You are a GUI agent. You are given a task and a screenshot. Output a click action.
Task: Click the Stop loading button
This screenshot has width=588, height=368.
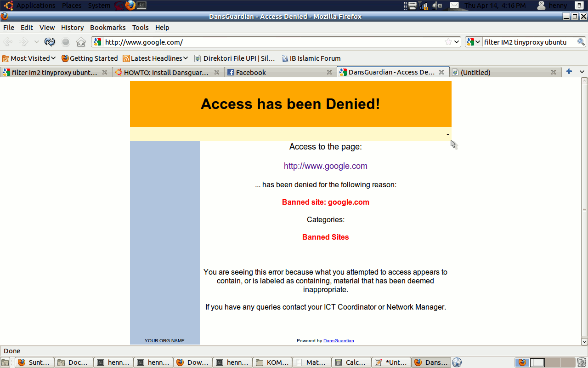(66, 42)
